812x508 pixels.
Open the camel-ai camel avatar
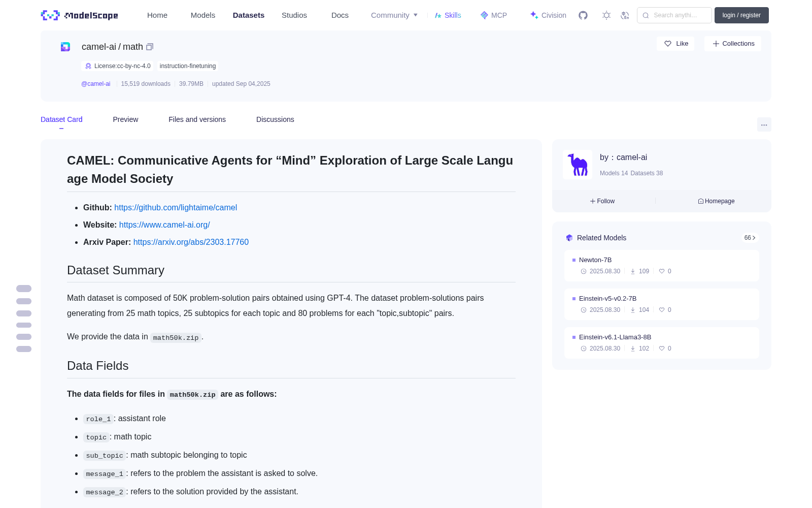(578, 165)
